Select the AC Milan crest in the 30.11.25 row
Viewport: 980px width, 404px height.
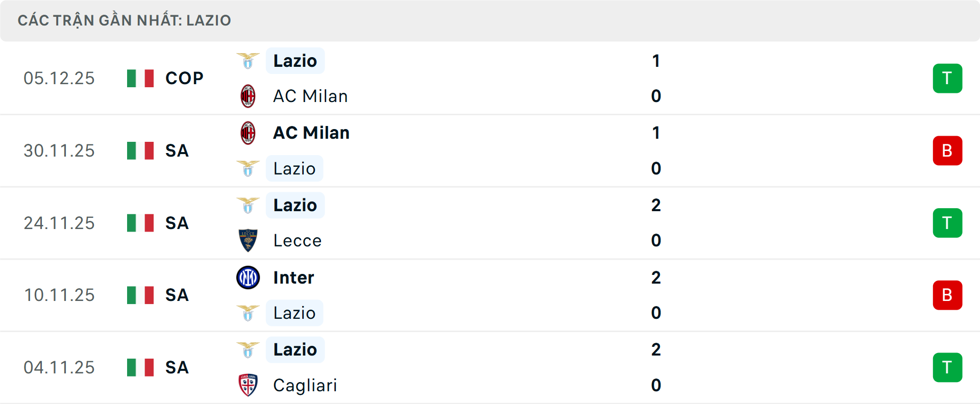(249, 132)
